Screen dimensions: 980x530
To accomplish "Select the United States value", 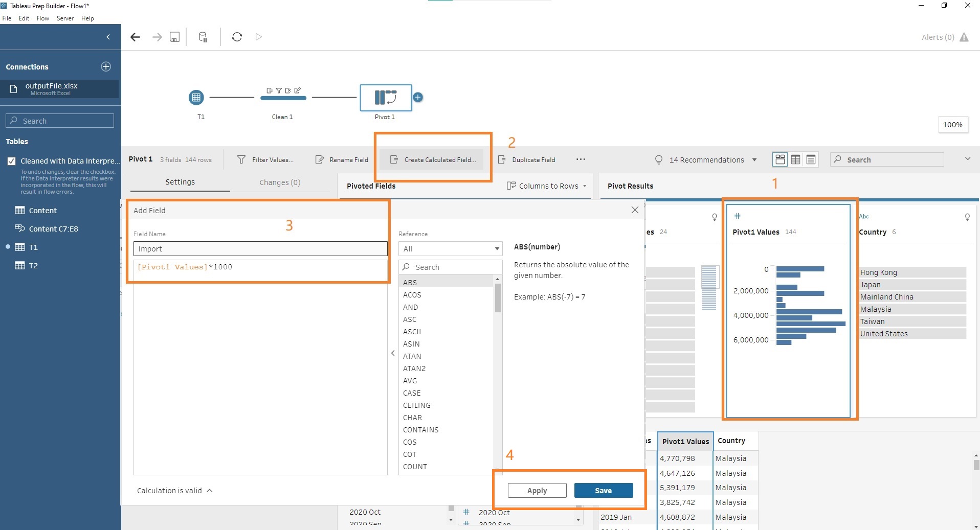I will point(912,334).
